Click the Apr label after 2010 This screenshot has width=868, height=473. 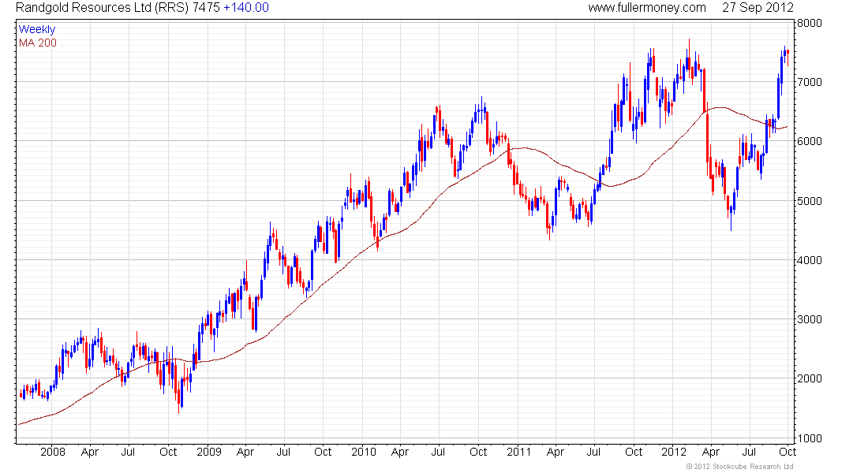click(x=400, y=452)
